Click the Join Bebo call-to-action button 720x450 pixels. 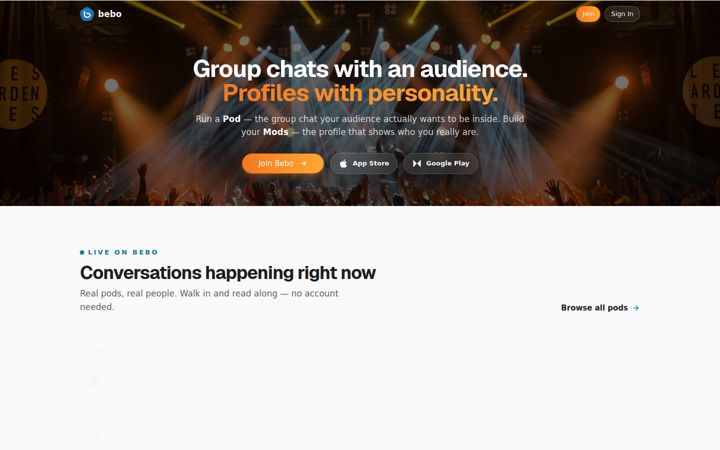[283, 163]
